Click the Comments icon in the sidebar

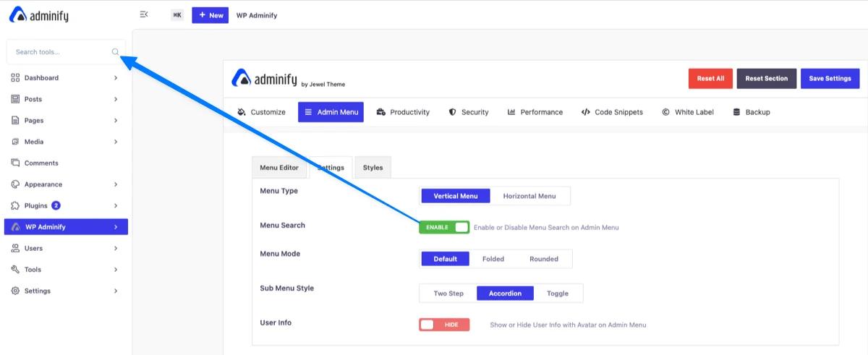(15, 163)
